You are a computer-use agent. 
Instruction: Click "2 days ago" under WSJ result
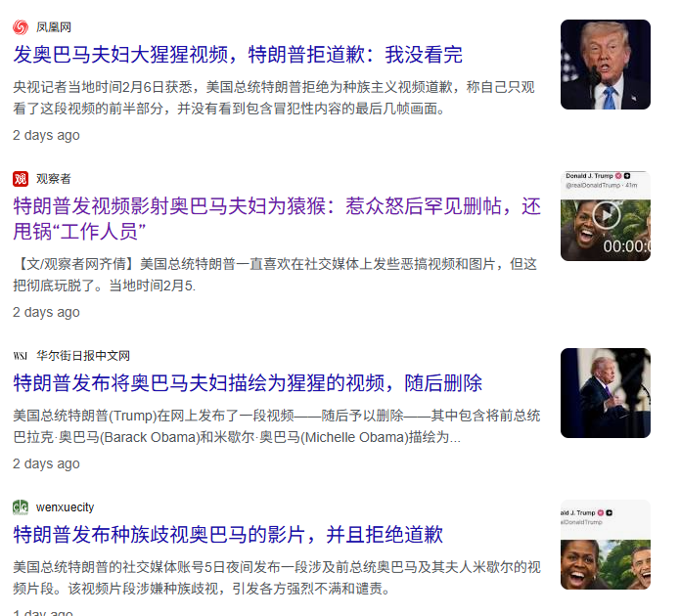pyautogui.click(x=46, y=463)
